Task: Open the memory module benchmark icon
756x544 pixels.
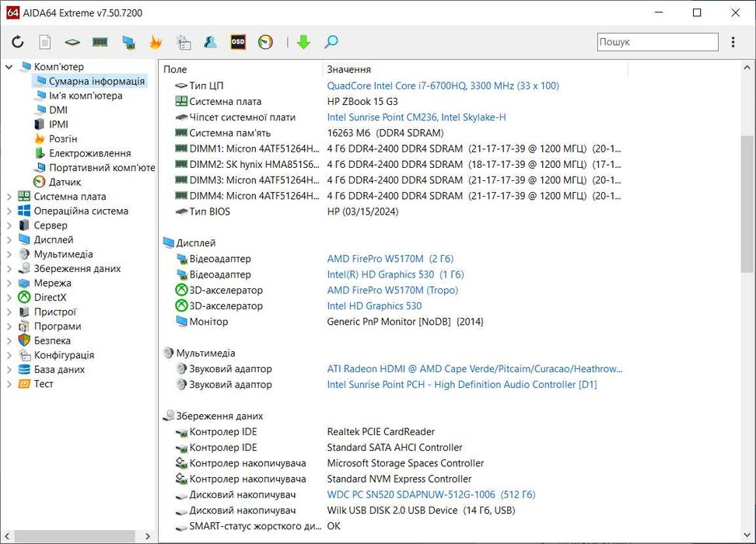Action: [x=100, y=42]
